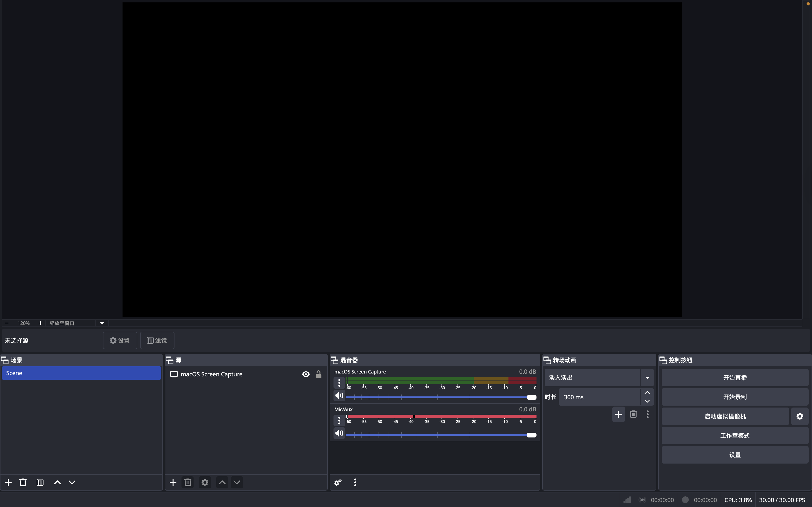Open Mic/Aux three-dot options menu

[339, 420]
